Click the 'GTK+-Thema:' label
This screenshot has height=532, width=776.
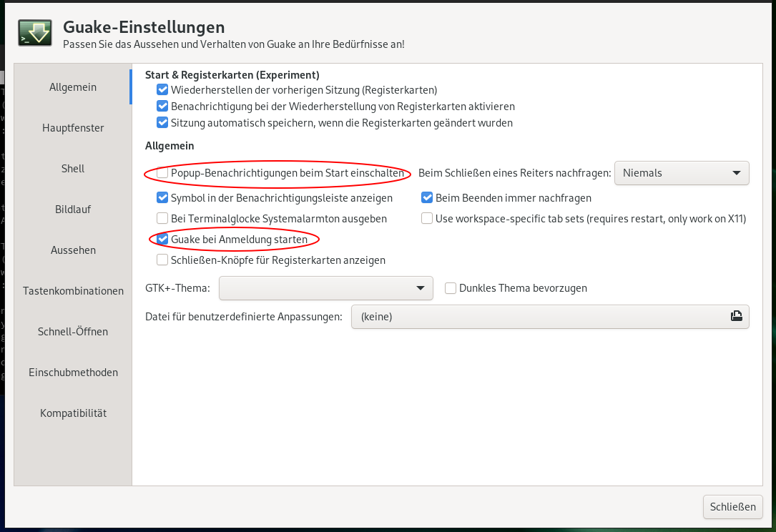pos(177,288)
